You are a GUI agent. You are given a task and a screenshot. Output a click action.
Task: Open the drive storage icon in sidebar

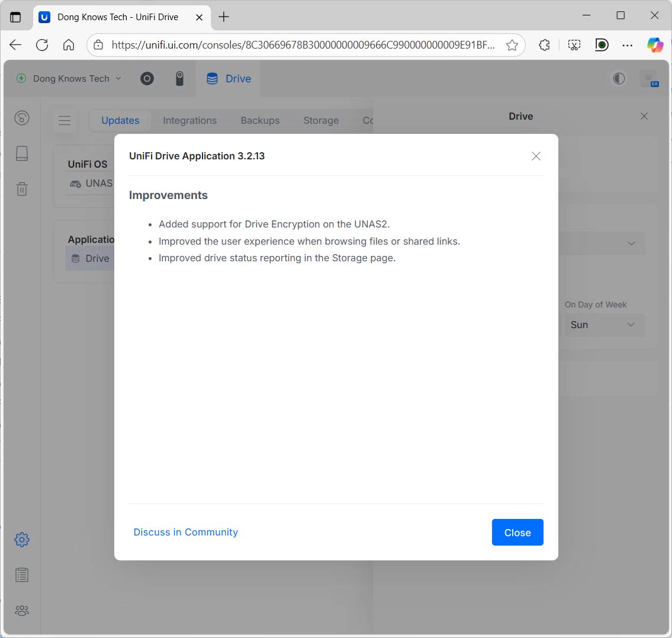point(22,153)
